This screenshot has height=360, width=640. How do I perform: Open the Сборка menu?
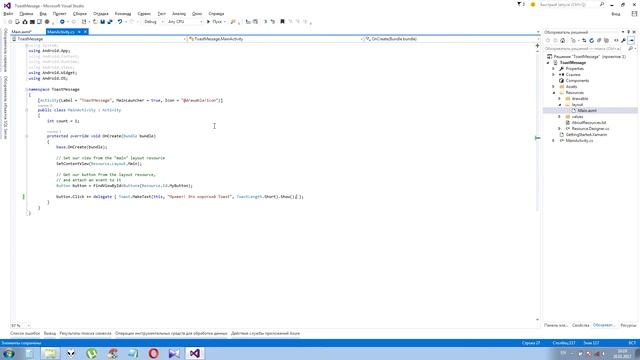pyautogui.click(x=80, y=13)
